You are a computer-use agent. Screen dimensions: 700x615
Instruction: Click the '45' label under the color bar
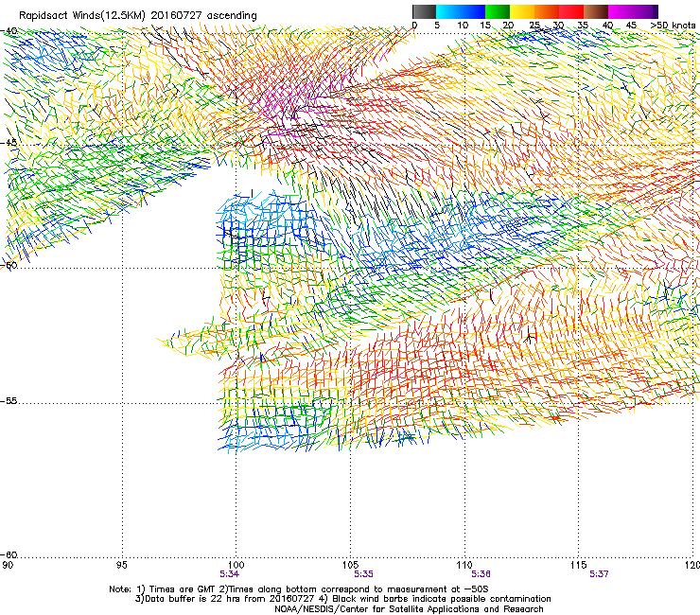pos(631,26)
